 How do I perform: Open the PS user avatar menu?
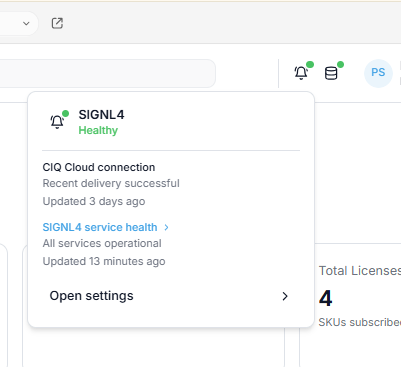(378, 73)
